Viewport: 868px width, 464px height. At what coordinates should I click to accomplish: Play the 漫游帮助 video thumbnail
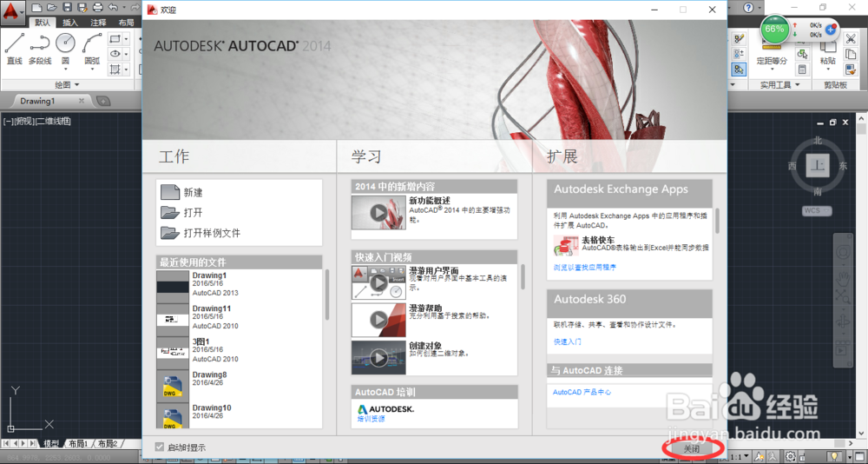tap(378, 320)
